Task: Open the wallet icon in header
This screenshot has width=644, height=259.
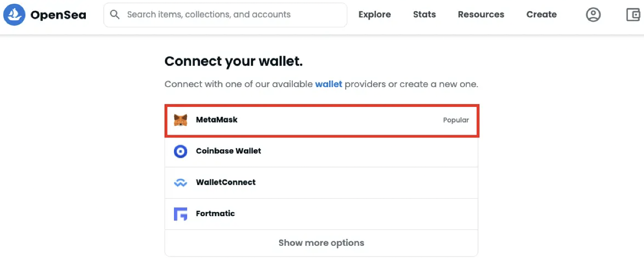Action: [633, 15]
